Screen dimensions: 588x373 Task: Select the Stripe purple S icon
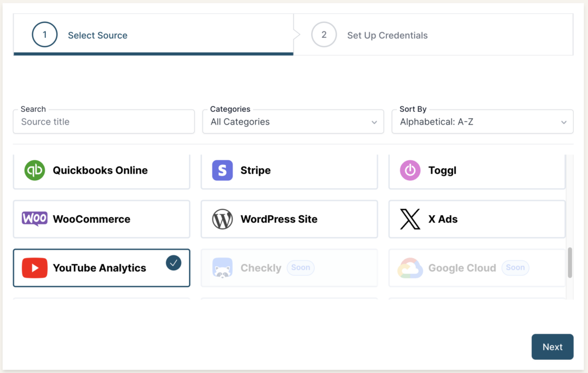(x=222, y=170)
